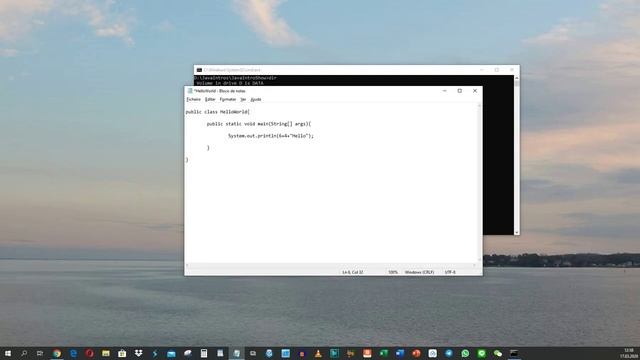Launch Google Chrome from taskbar
Viewport: 640px width, 360px height.
(x=57, y=353)
